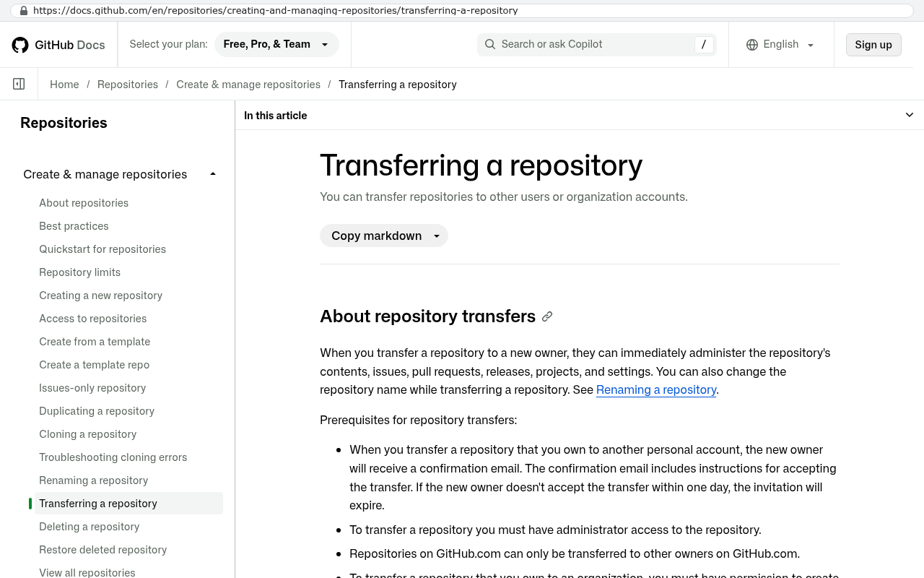Open Create & manage repositories breadcrumb
This screenshot has height=578, width=924.
(248, 85)
